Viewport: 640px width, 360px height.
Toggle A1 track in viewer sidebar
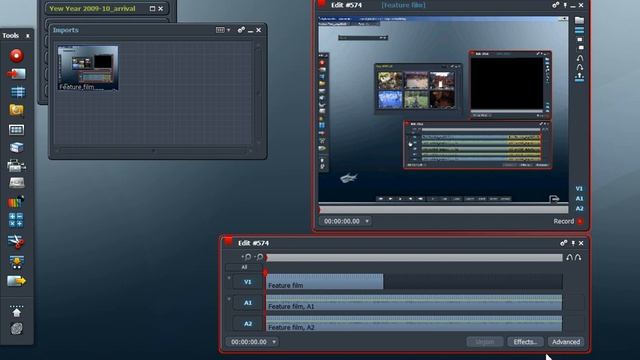coord(579,198)
